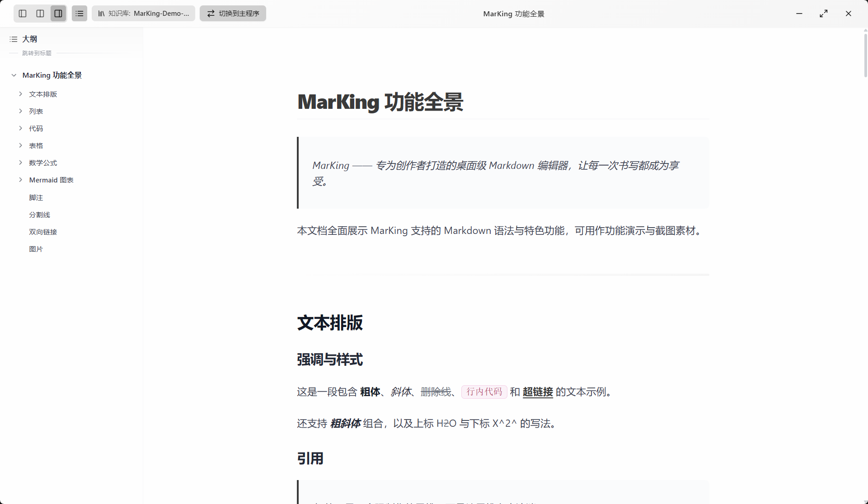Expand the 数学公式 outline chevron
Viewport: 868px width, 504px height.
[21, 163]
